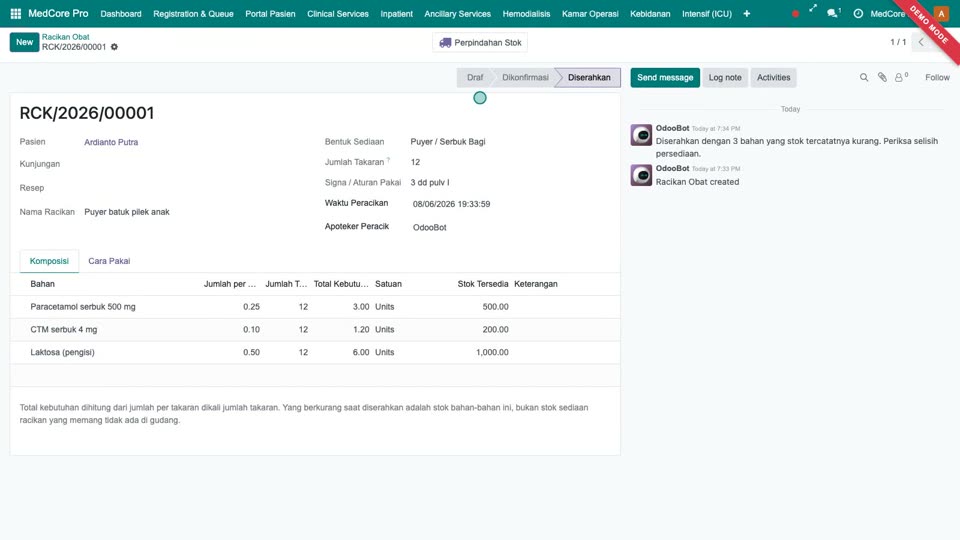This screenshot has height=540, width=960.
Task: Open the orange user avatar A
Action: (x=941, y=13)
